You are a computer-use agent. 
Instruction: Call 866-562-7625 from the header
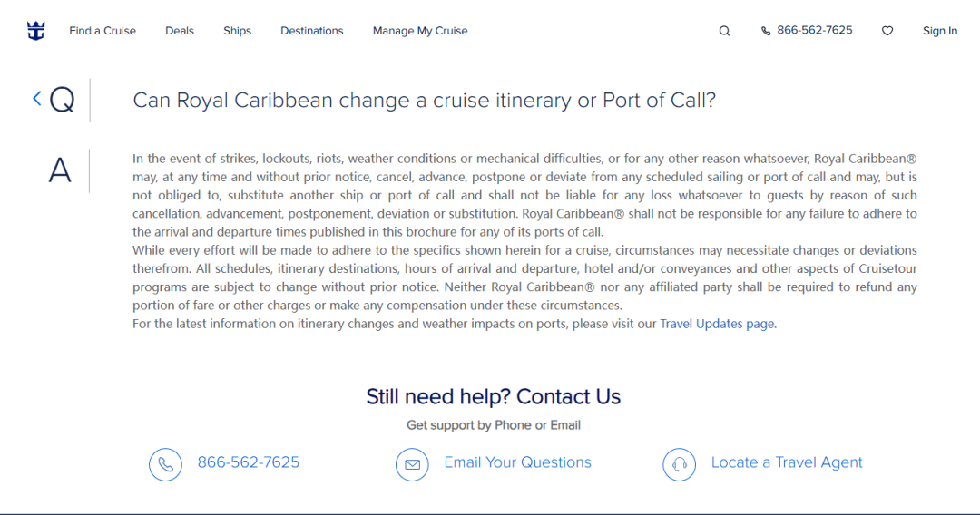[815, 30]
